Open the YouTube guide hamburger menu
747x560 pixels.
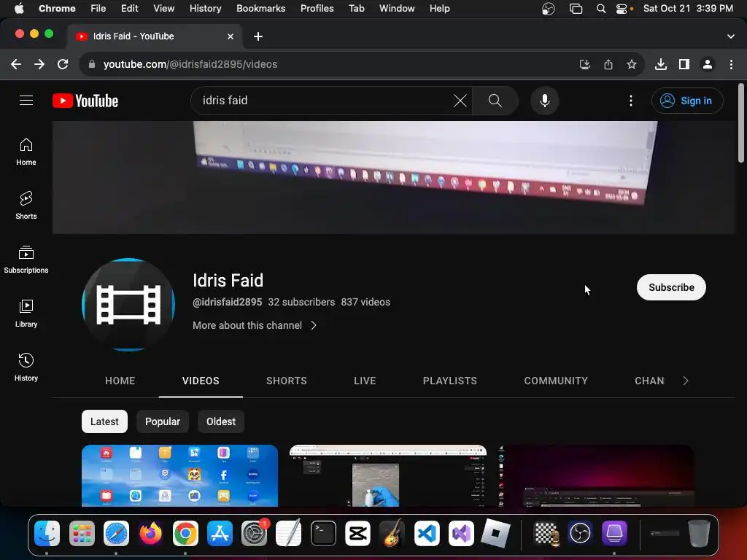pyautogui.click(x=26, y=101)
